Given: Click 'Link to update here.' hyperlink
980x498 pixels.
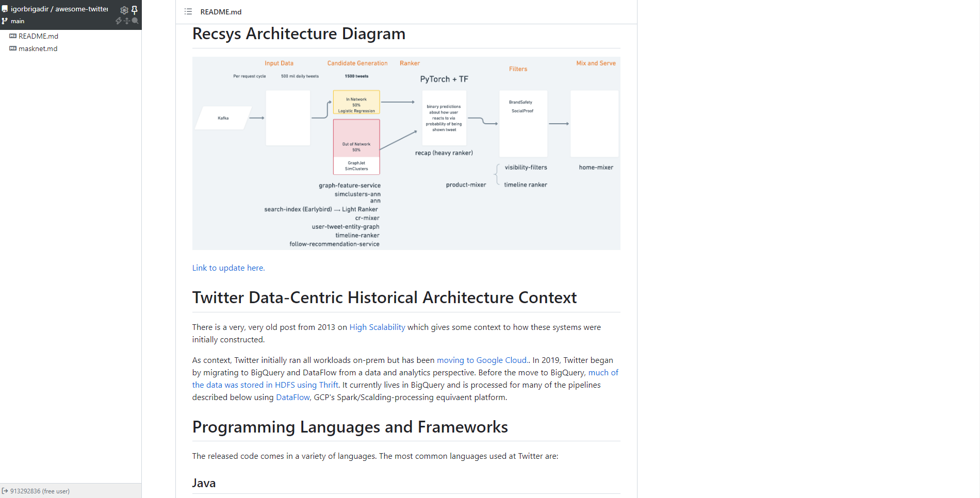Looking at the screenshot, I should coord(228,268).
